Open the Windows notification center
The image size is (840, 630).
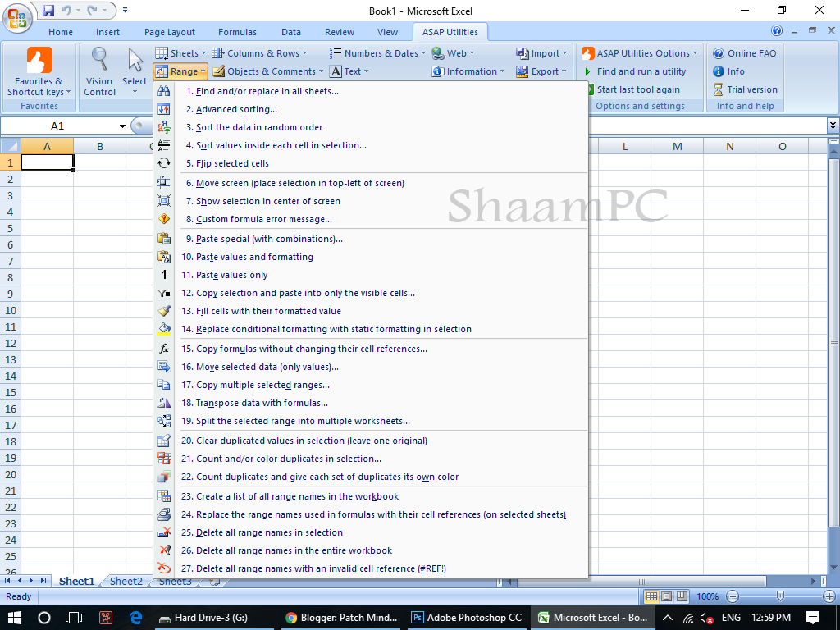pyautogui.click(x=813, y=618)
